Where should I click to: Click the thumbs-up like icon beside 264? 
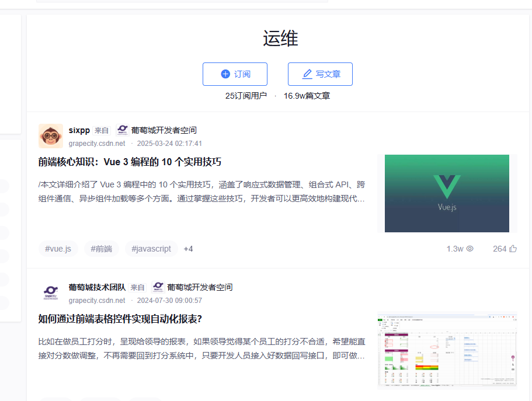513,249
